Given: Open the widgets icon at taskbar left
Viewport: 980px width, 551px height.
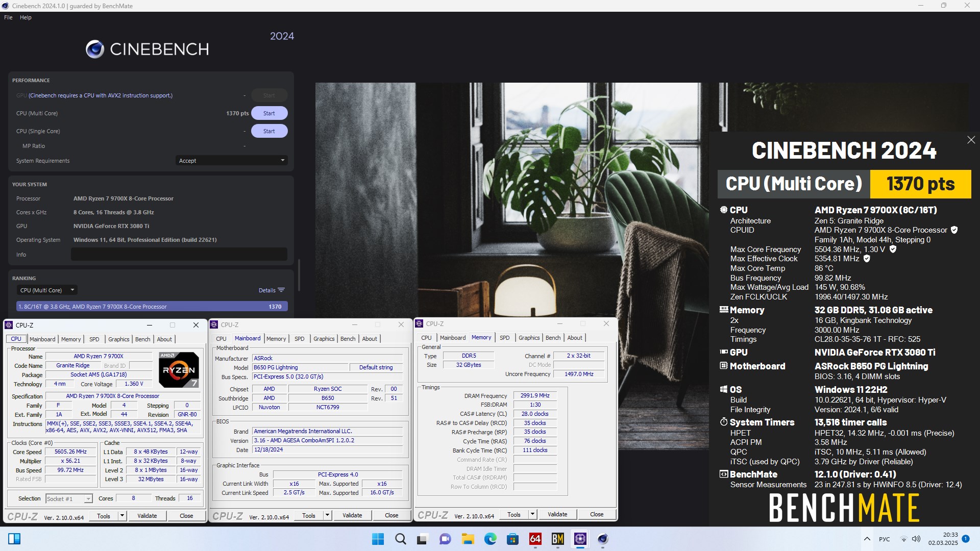Looking at the screenshot, I should coord(14,539).
